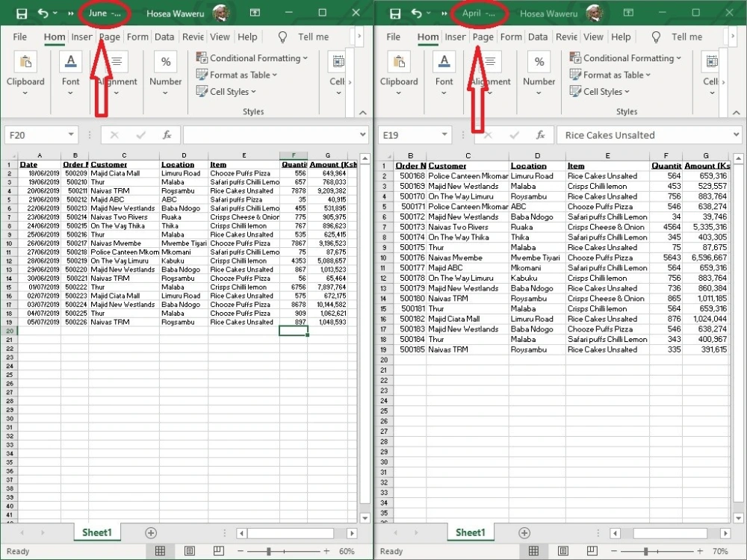Click the Save icon on the April workbook
Image resolution: width=747 pixels, height=560 pixels.
pos(394,13)
